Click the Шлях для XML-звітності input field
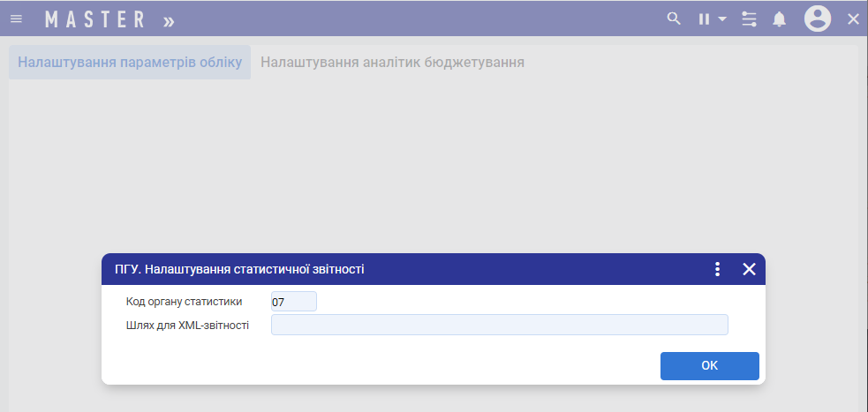Image resolution: width=868 pixels, height=412 pixels. tap(499, 325)
